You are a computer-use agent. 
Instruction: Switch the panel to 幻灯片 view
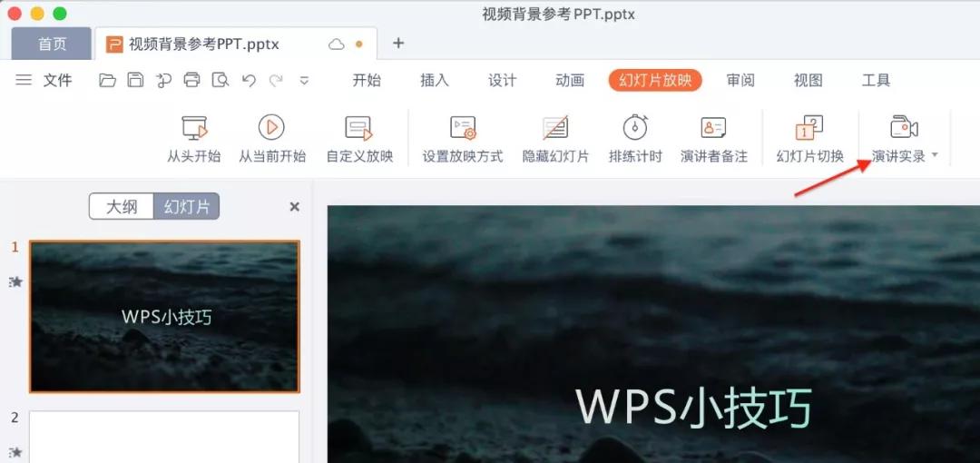[187, 206]
